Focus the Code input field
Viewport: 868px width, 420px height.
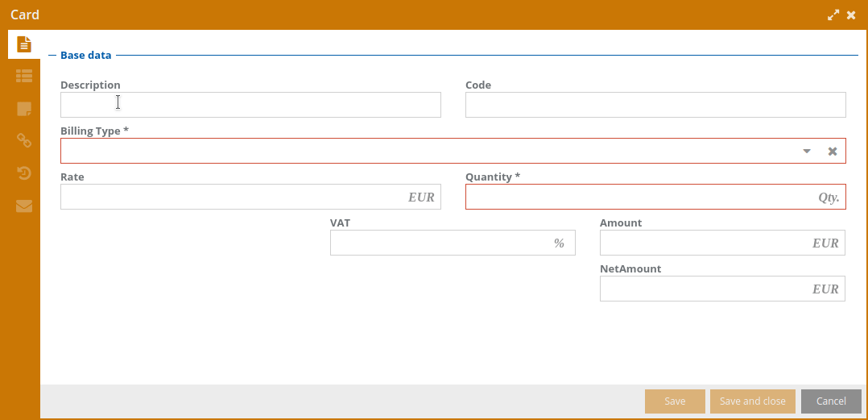click(x=655, y=105)
